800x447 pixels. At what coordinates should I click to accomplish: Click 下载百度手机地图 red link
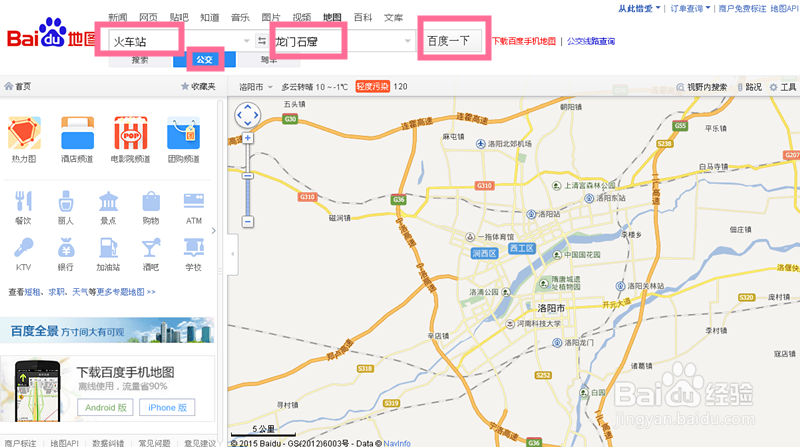pos(523,41)
